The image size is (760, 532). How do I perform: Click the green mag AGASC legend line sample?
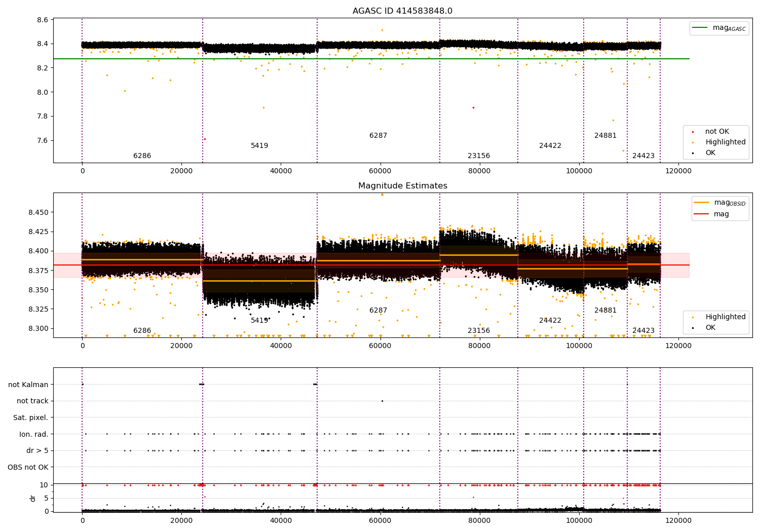click(x=700, y=28)
